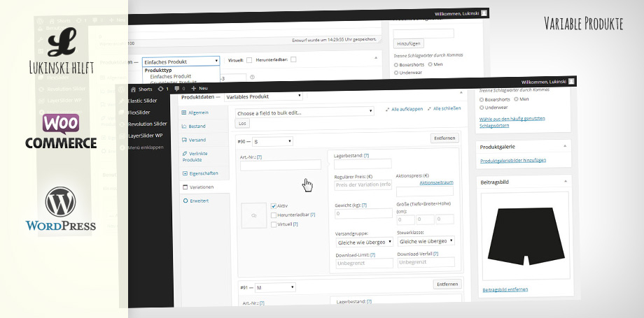Open the Shorts home icon in front admin bar

click(133, 89)
